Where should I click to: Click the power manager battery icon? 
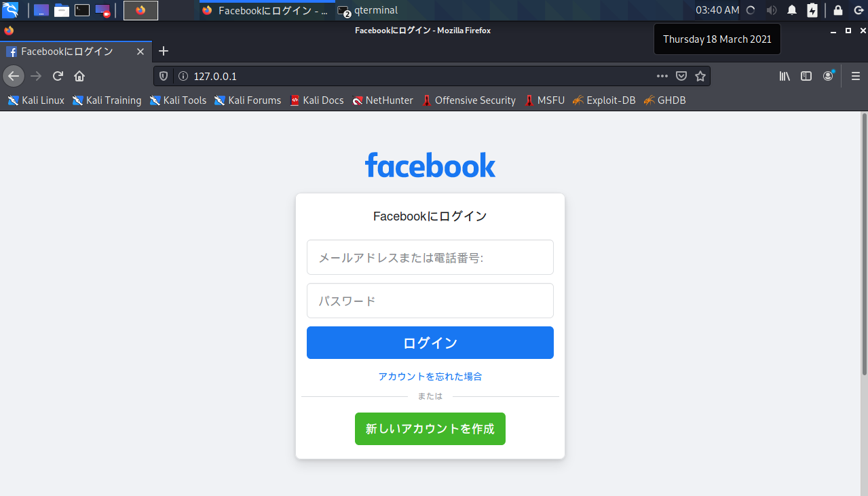pyautogui.click(x=812, y=10)
